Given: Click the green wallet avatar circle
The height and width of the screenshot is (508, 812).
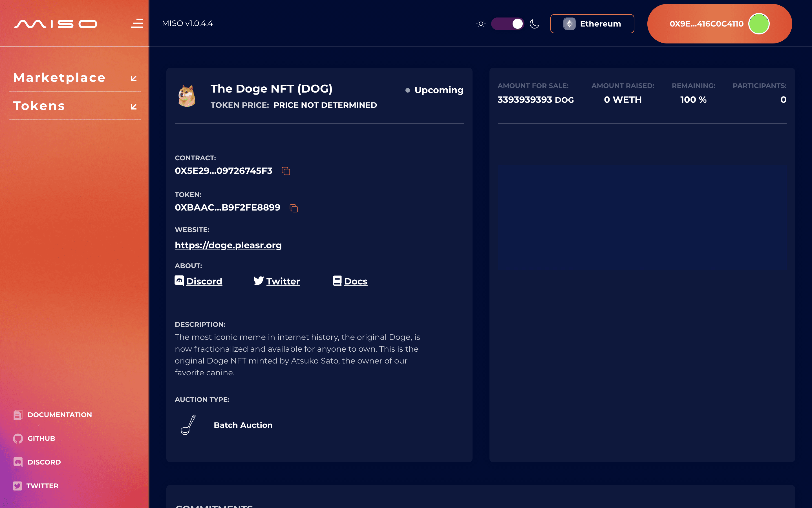Looking at the screenshot, I should (x=759, y=24).
